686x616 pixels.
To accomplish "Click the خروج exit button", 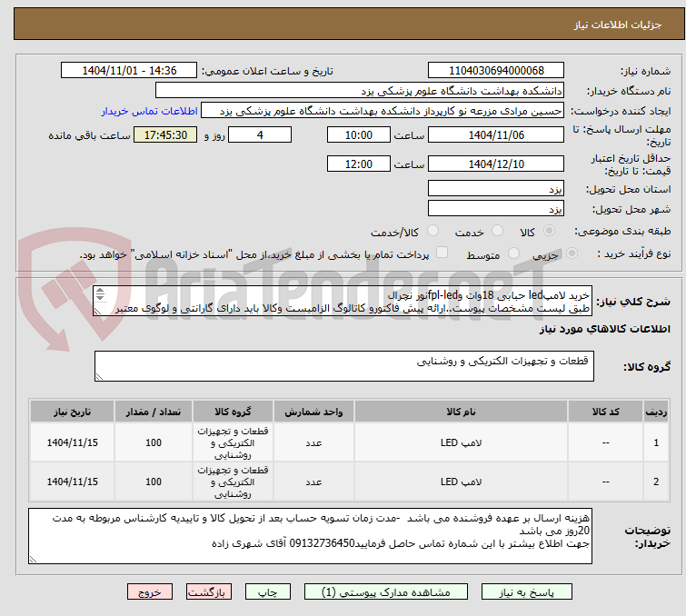I will [x=150, y=592].
